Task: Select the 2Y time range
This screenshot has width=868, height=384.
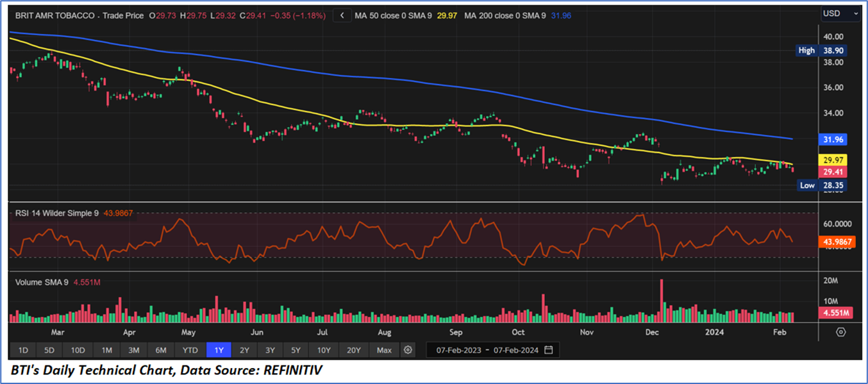Action: click(244, 350)
